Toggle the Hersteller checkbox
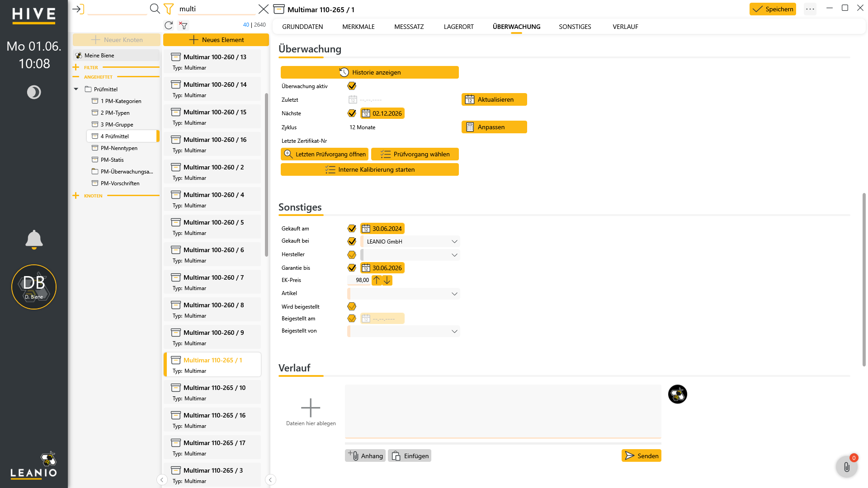Image resolution: width=868 pixels, height=488 pixels. click(352, 255)
